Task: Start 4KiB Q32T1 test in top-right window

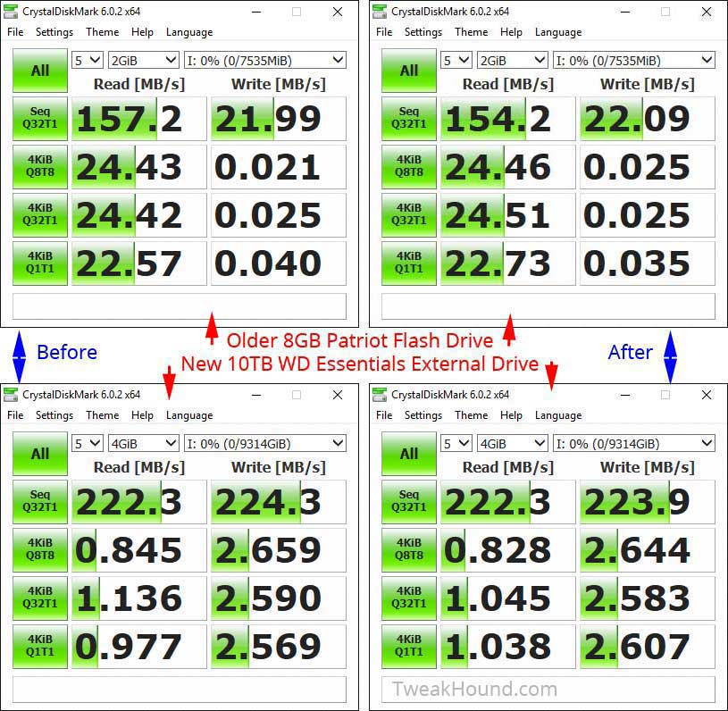Action: point(408,215)
